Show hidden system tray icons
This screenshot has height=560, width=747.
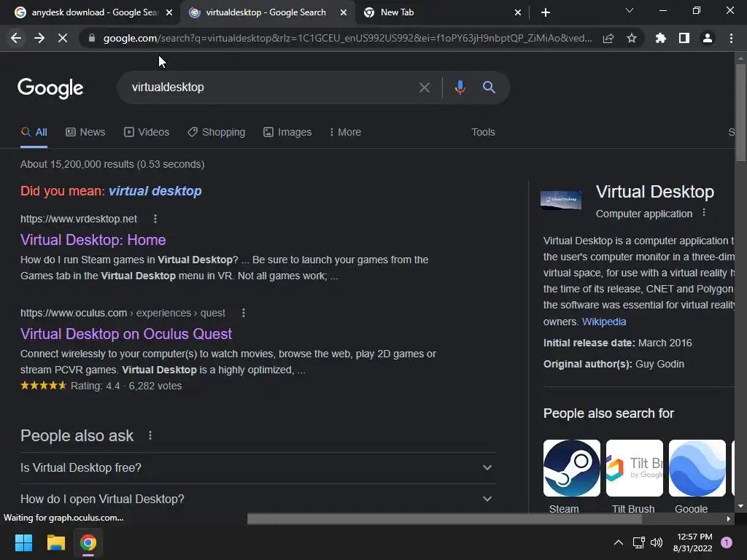tap(619, 542)
